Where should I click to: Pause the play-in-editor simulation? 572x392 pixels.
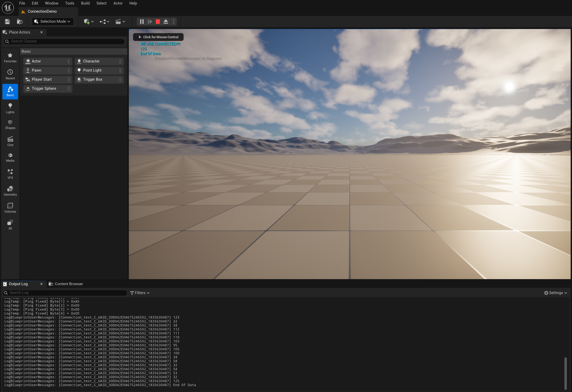[142, 22]
